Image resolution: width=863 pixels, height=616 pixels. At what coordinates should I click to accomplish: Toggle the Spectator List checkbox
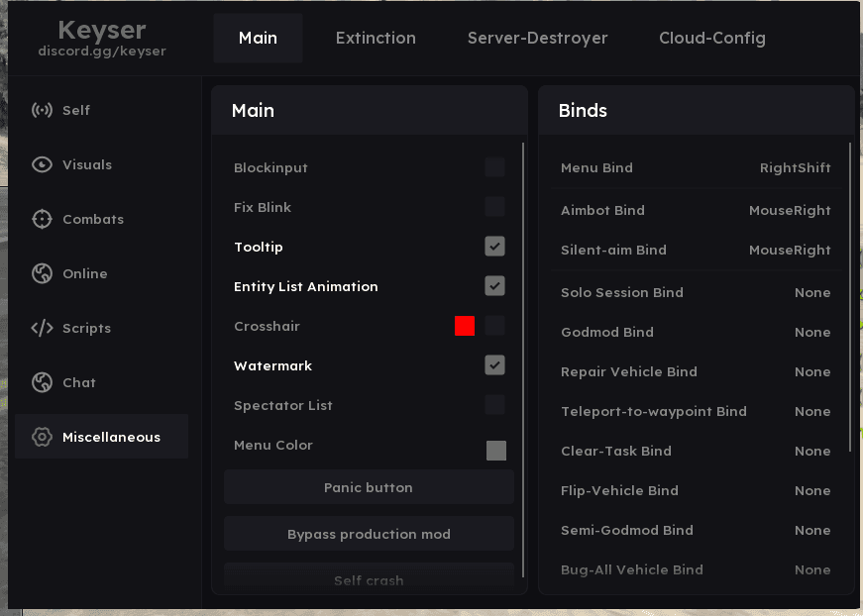coord(494,405)
